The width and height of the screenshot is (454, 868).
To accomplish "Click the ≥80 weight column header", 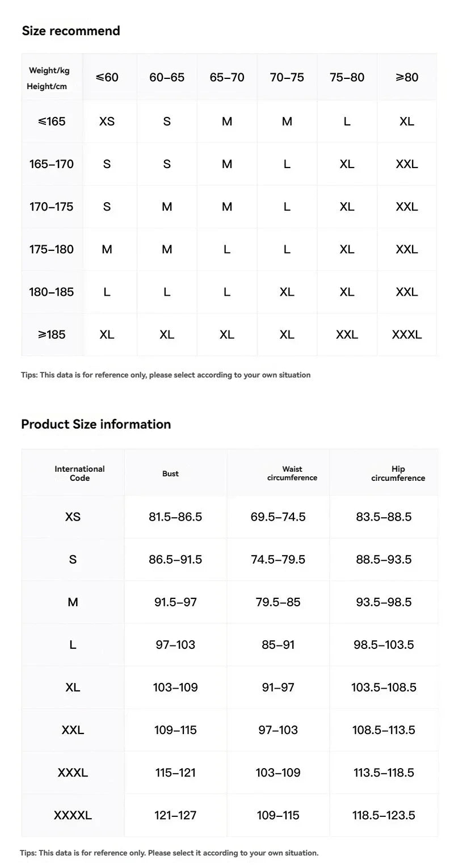I will pos(407,77).
